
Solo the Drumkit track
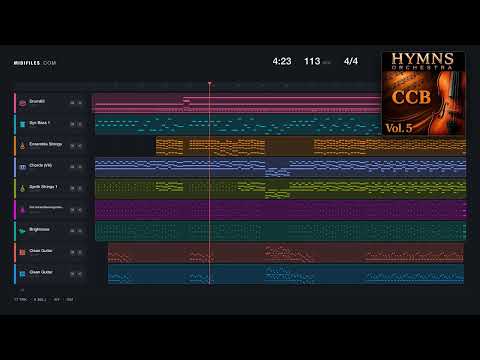point(80,103)
